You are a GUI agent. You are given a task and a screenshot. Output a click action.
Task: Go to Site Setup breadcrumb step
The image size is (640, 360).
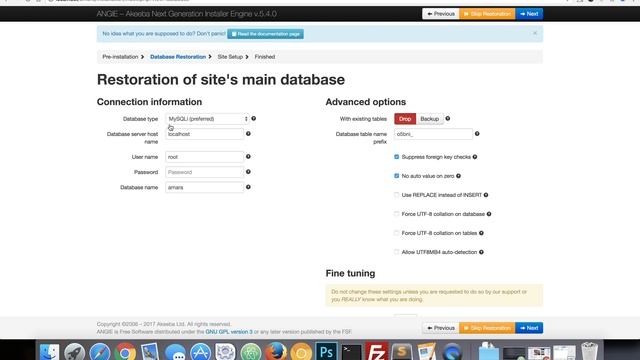[x=230, y=57]
